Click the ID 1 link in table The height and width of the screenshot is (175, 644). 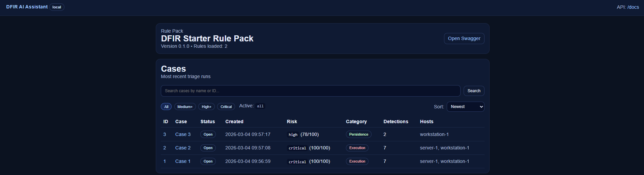pos(165,161)
